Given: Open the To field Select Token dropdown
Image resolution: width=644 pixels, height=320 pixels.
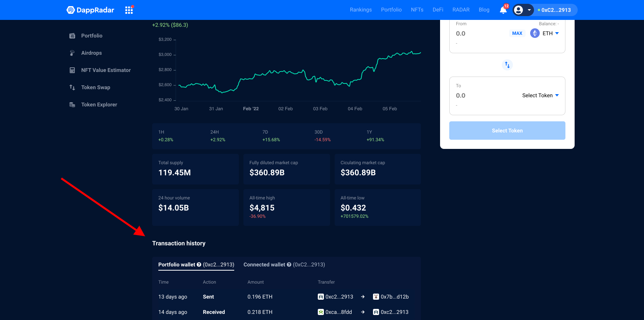Looking at the screenshot, I should [x=540, y=95].
